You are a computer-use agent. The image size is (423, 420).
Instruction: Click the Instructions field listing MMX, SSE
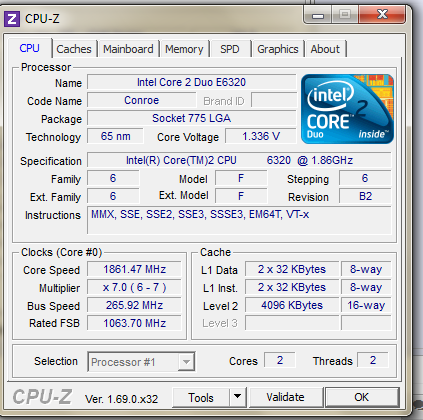click(239, 220)
